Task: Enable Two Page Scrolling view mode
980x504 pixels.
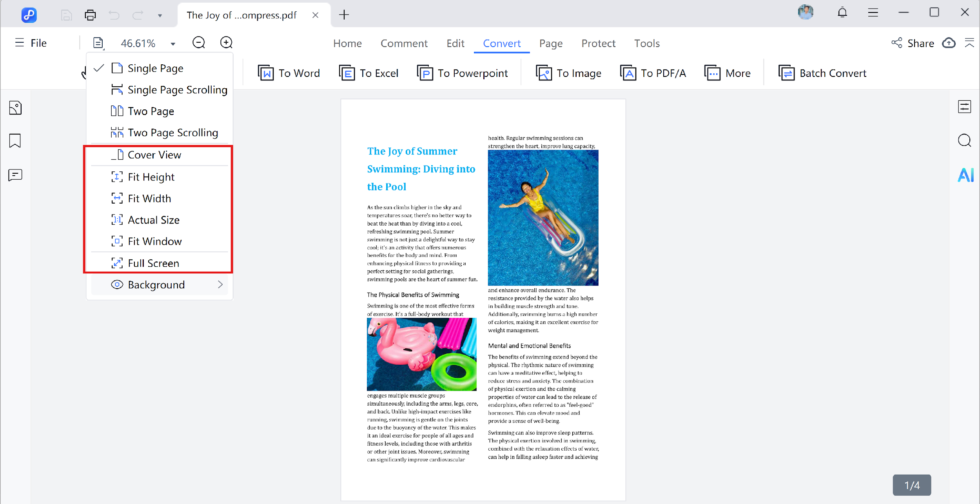Action: click(172, 133)
